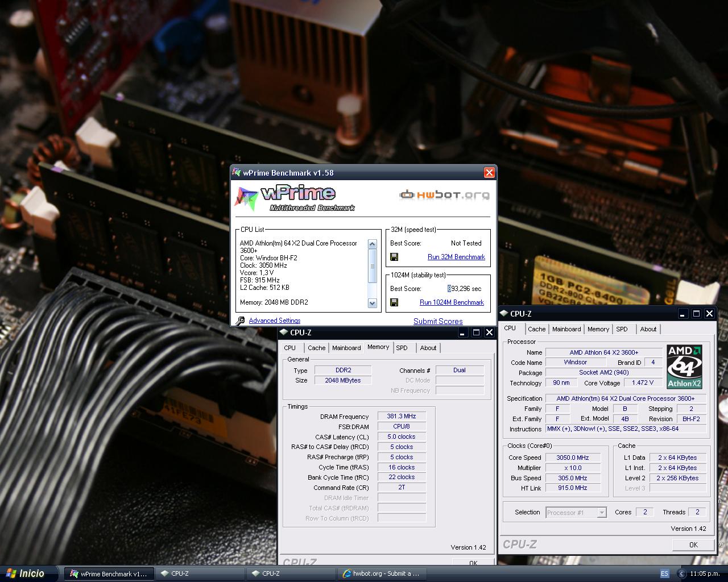728x582 pixels.
Task: Click the Core Voltage 1.472 V field
Action: pyautogui.click(x=643, y=383)
